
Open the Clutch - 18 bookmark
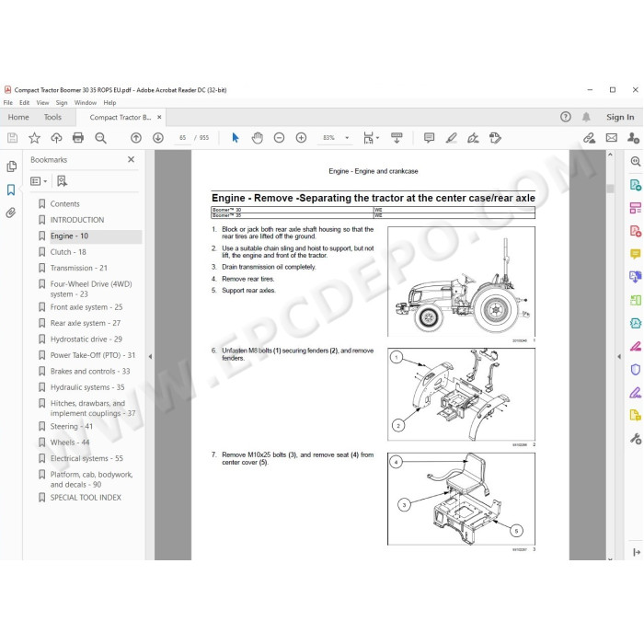pyautogui.click(x=68, y=252)
